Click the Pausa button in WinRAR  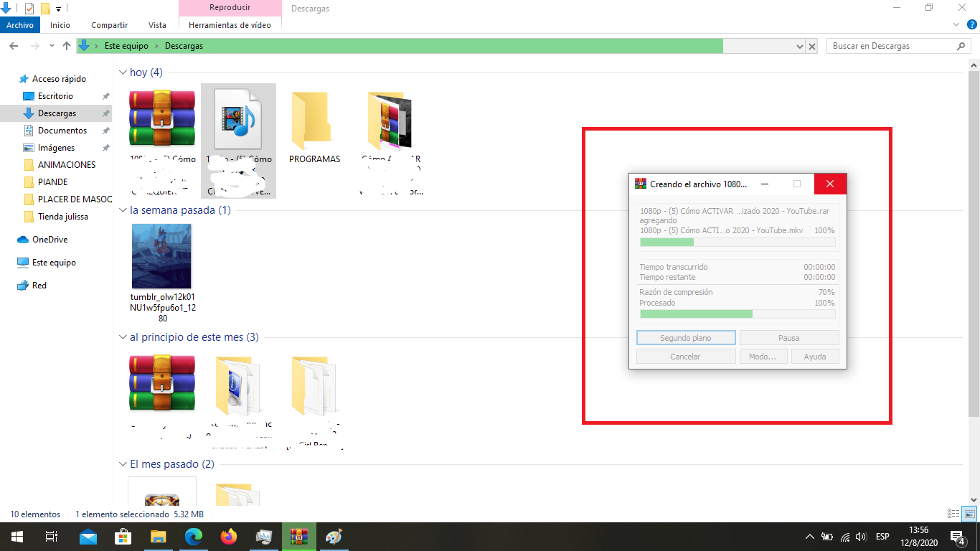tap(789, 338)
